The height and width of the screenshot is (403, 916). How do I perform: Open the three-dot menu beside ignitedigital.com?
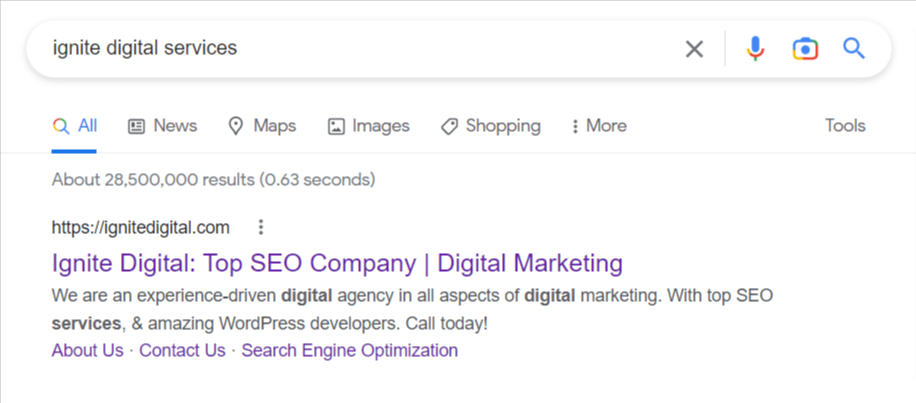tap(261, 226)
